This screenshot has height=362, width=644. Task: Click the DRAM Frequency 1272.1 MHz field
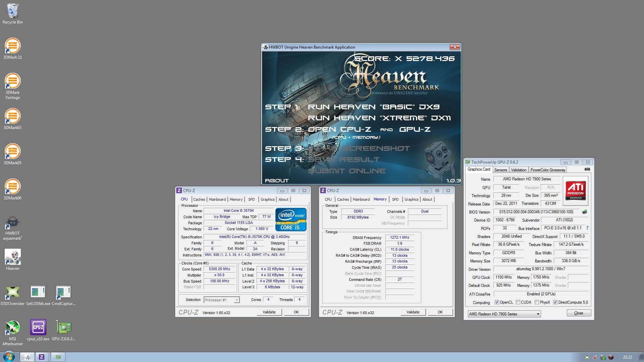(399, 238)
